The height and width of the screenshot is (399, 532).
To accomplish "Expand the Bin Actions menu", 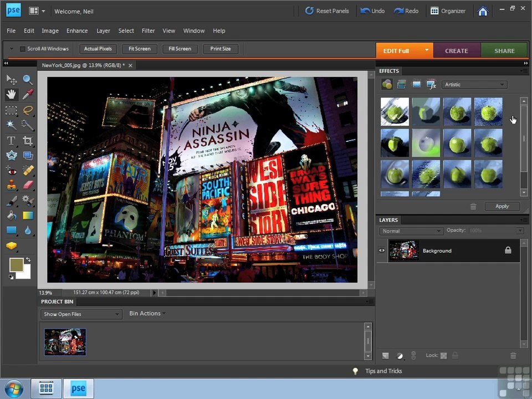I will 147,314.
